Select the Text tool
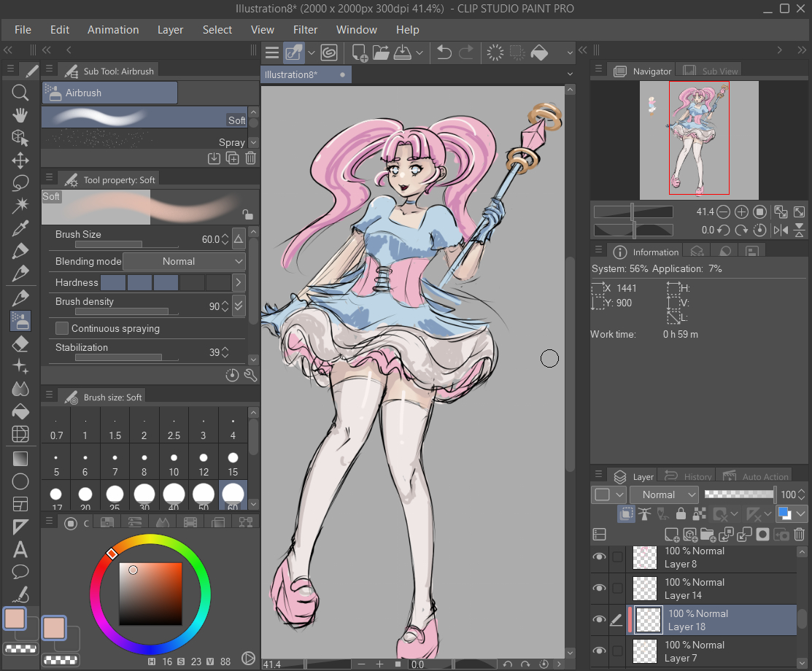Image resolution: width=812 pixels, height=671 pixels. [x=20, y=549]
